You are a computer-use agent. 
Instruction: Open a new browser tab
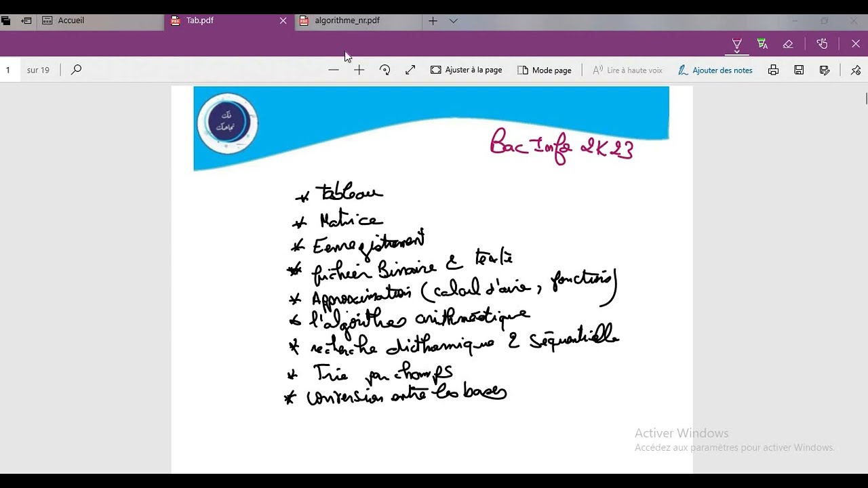coord(433,21)
